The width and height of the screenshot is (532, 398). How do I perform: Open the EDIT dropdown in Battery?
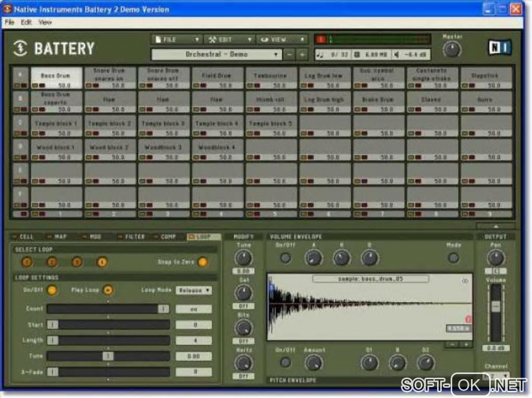click(x=229, y=40)
